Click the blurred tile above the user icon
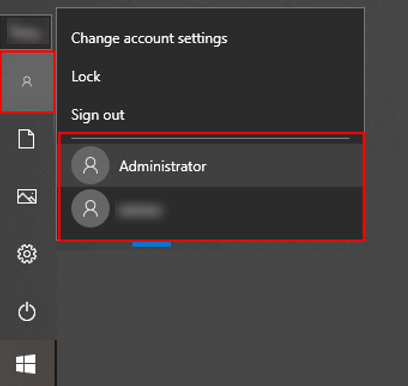Image resolution: width=408 pixels, height=386 pixels. tap(26, 32)
